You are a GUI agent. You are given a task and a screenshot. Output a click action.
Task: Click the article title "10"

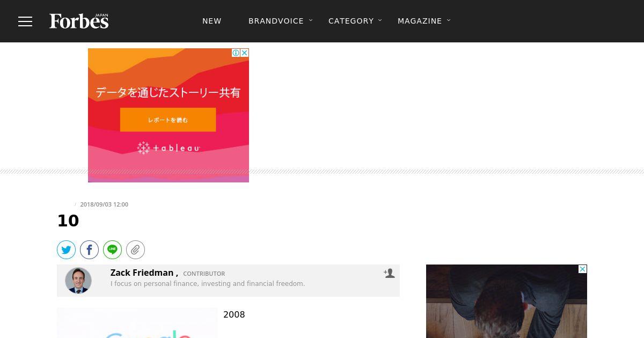[68, 221]
